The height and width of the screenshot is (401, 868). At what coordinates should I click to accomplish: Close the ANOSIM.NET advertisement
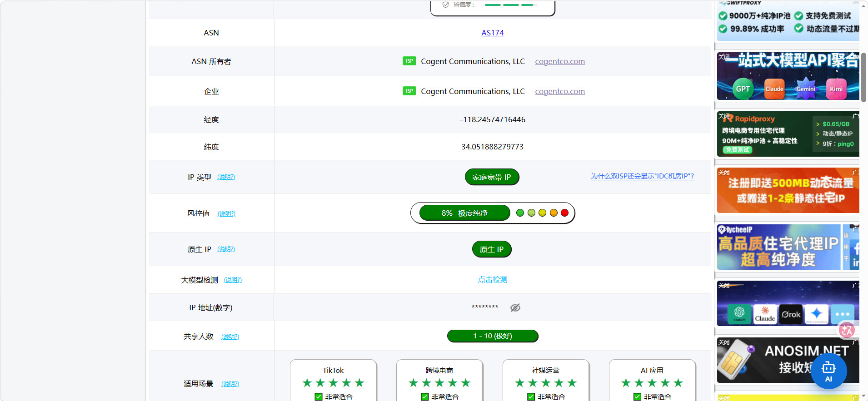[x=724, y=342]
